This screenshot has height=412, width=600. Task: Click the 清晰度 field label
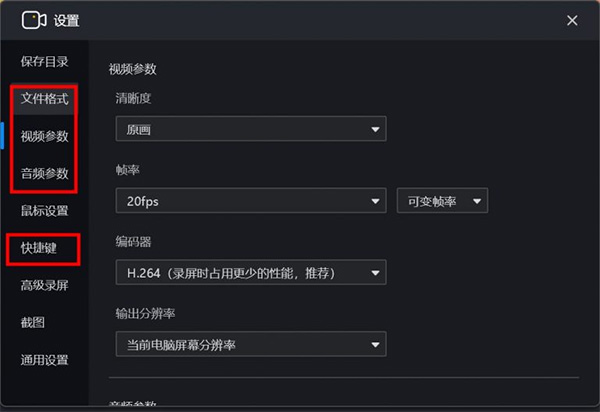pyautogui.click(x=133, y=99)
